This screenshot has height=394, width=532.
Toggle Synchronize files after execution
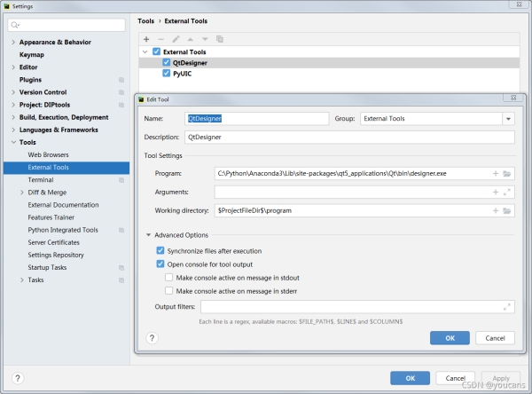click(160, 251)
